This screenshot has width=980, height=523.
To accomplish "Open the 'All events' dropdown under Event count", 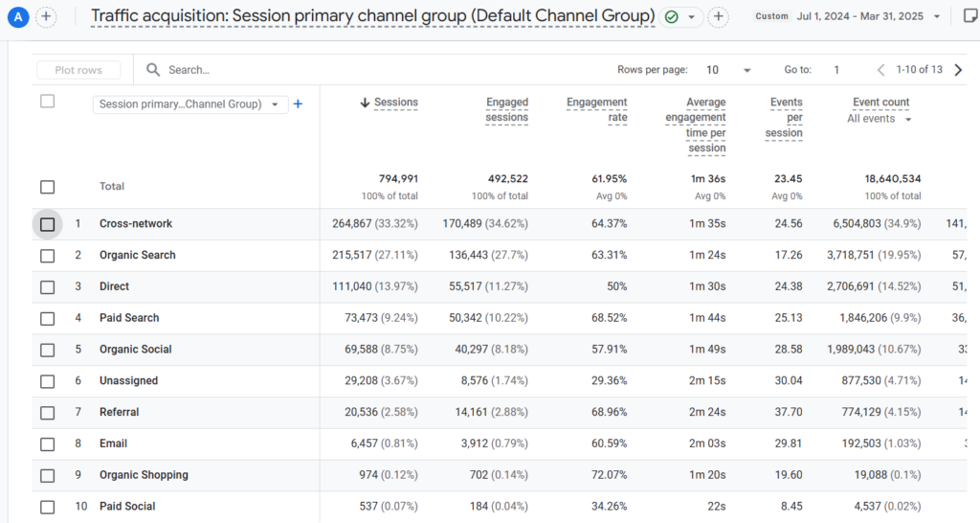I will (880, 119).
